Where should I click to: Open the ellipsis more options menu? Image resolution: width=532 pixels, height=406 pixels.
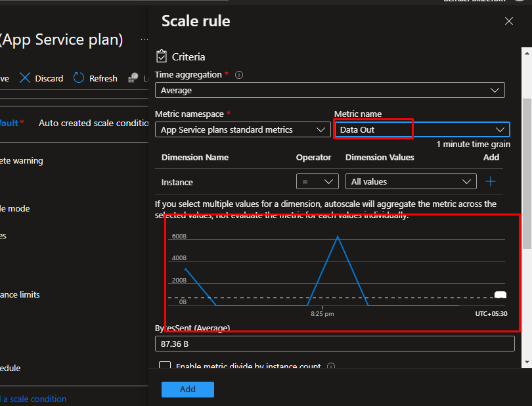[x=144, y=40]
